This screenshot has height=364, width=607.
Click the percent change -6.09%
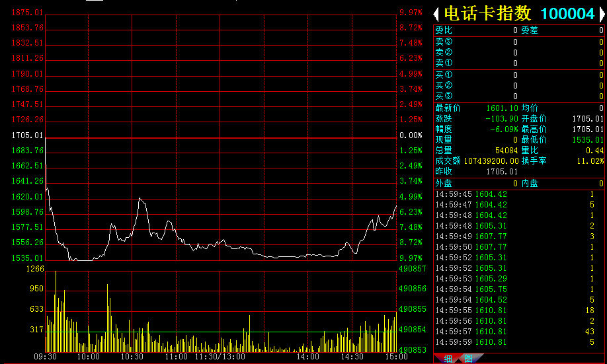[x=504, y=129]
